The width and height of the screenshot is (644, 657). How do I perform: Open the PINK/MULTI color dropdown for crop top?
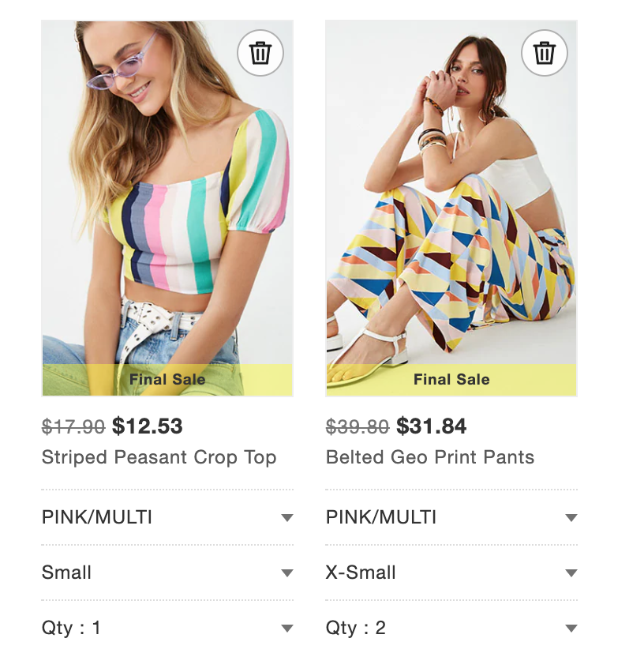click(167, 517)
